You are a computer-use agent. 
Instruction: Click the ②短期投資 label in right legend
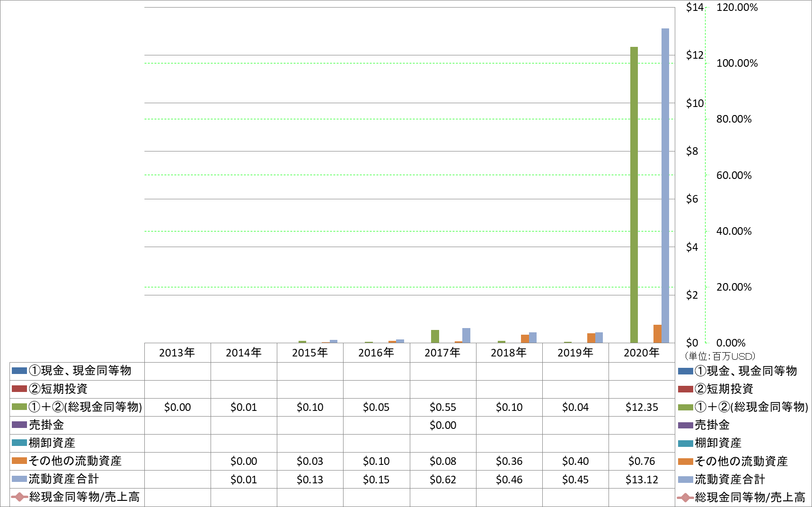point(724,389)
